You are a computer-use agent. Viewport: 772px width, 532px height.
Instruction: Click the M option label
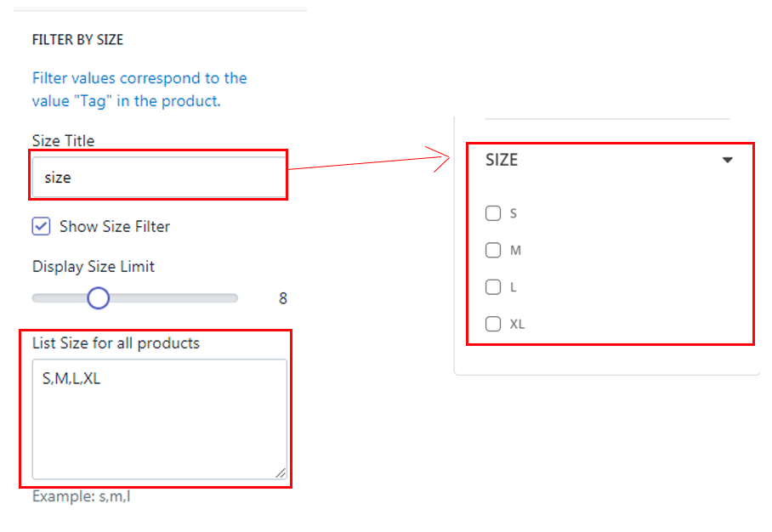515,251
